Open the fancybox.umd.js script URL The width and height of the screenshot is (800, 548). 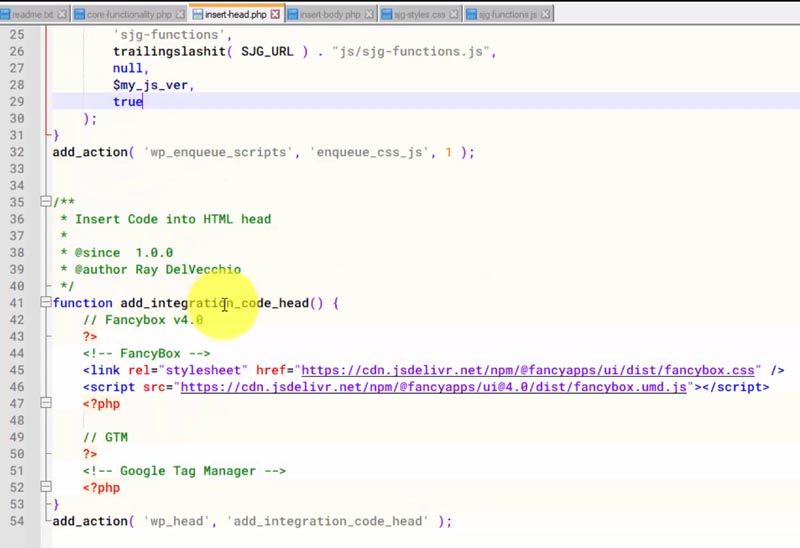tap(434, 387)
